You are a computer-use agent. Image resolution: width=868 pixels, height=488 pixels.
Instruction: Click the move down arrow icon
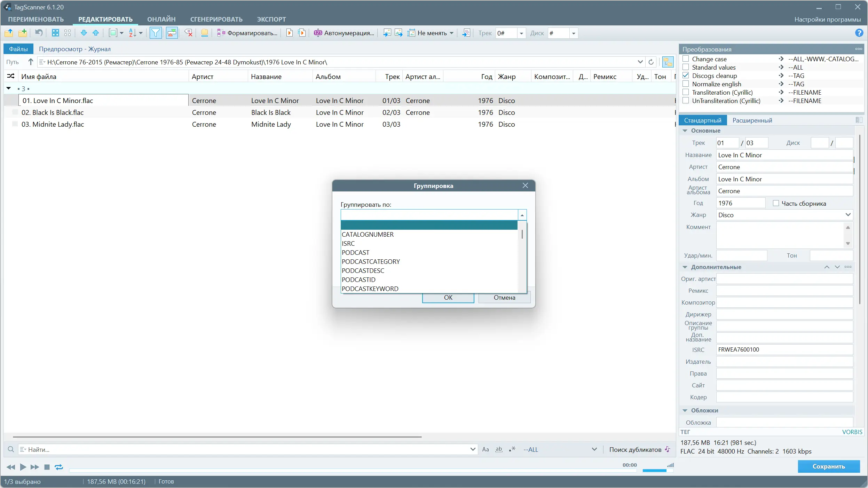[x=84, y=33]
